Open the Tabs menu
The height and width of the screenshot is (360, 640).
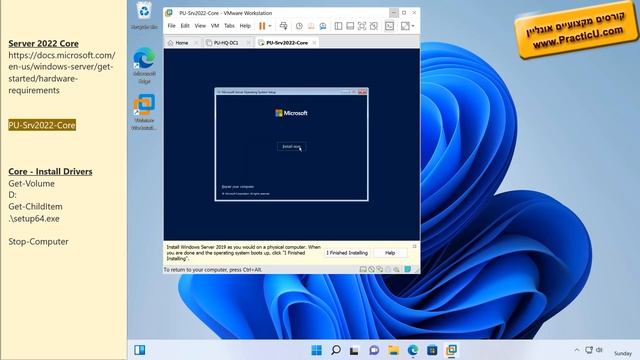[229, 26]
